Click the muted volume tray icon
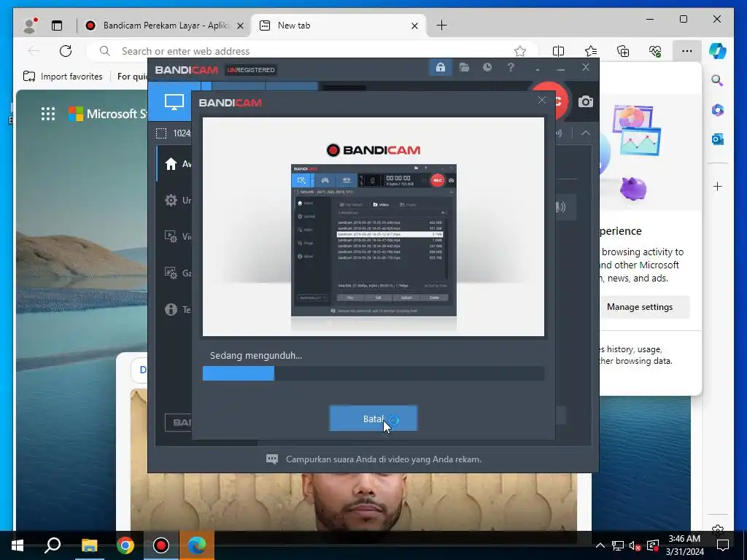747x560 pixels. click(x=635, y=545)
